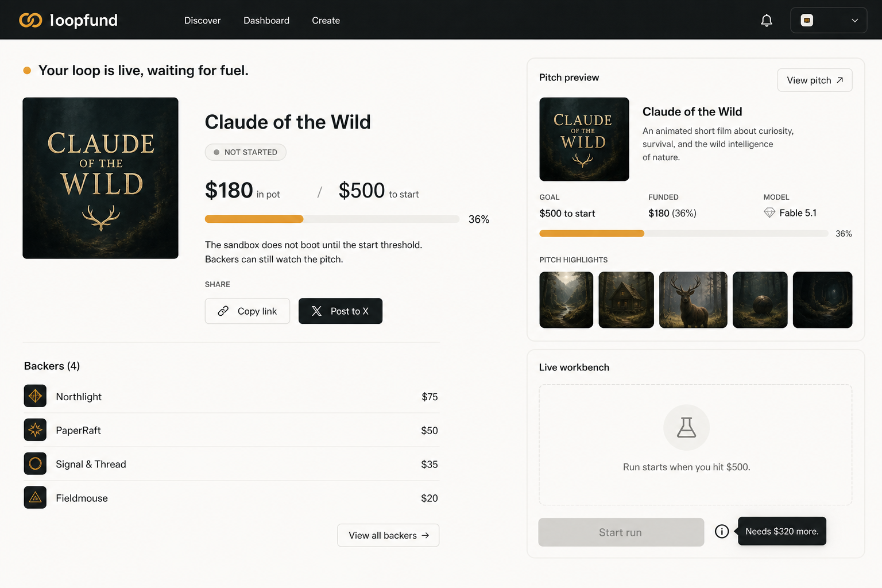Click Northlight backer avatar icon

(x=35, y=396)
